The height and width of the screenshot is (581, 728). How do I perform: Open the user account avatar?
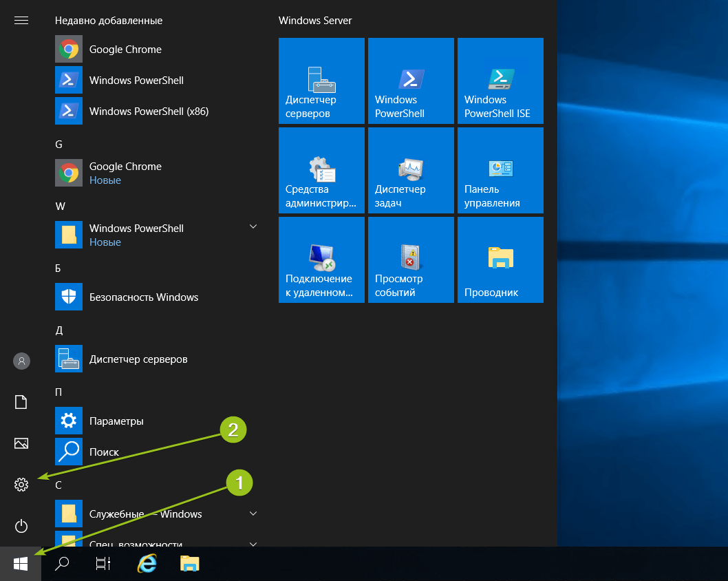(21, 361)
